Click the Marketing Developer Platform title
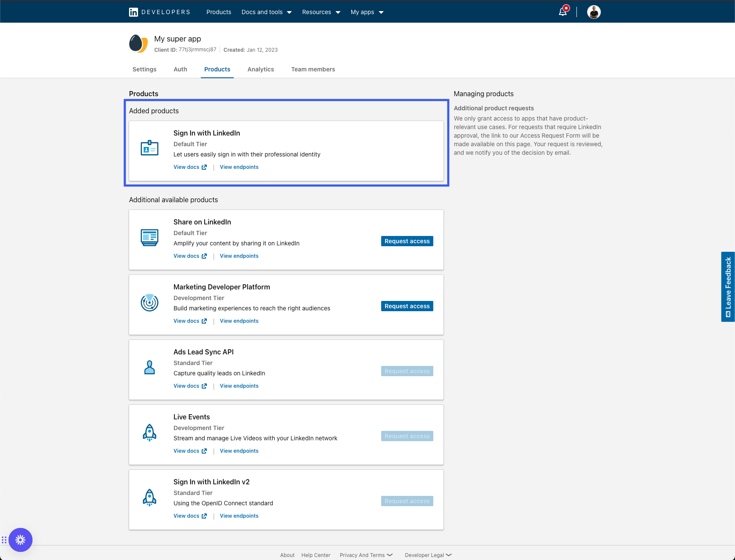Image resolution: width=735 pixels, height=560 pixels. click(222, 287)
